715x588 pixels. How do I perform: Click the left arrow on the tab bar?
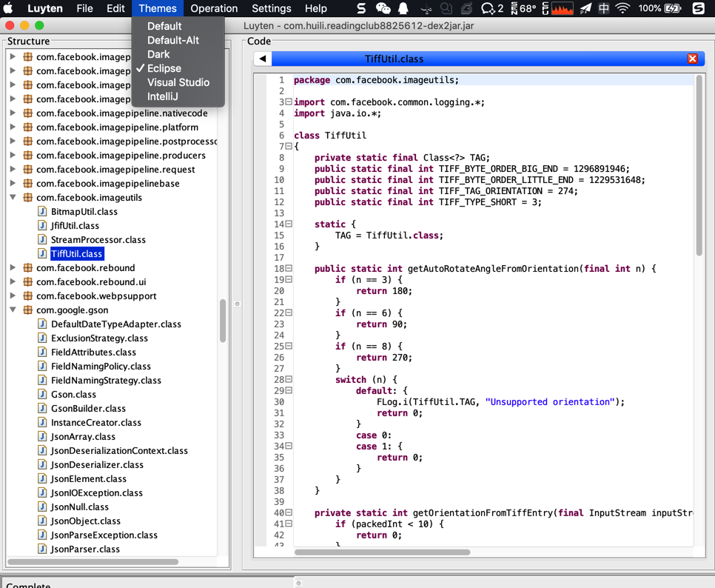tap(263, 59)
